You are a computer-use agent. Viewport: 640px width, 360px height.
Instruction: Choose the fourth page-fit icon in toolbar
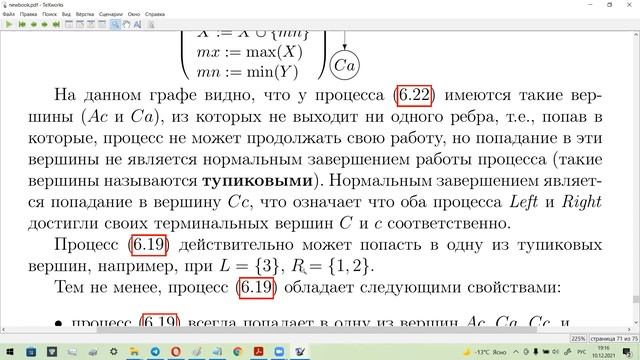[x=102, y=24]
